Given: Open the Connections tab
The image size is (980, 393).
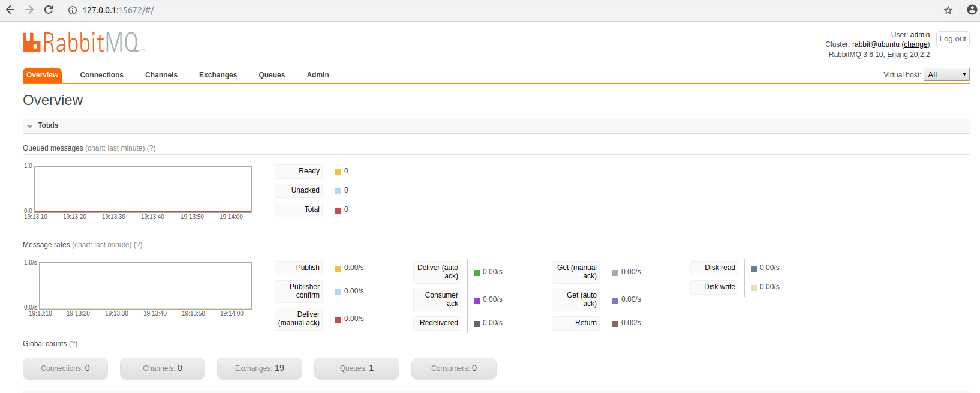Looking at the screenshot, I should point(102,75).
